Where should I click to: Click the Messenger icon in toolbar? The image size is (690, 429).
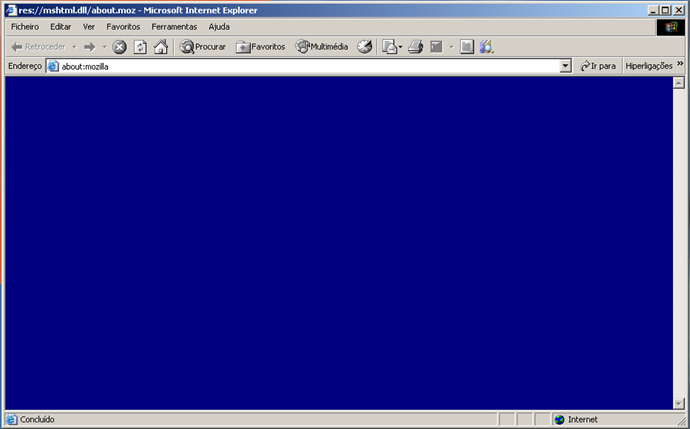point(487,47)
